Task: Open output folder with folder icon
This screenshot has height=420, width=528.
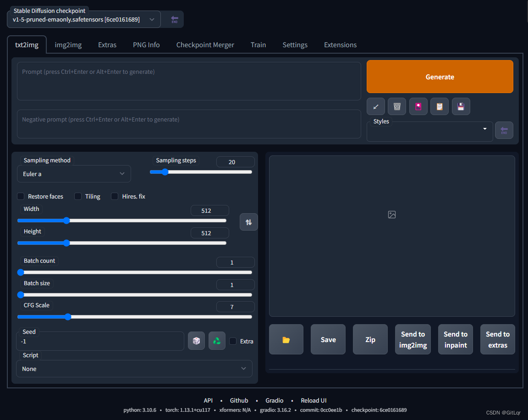Action: click(x=286, y=339)
